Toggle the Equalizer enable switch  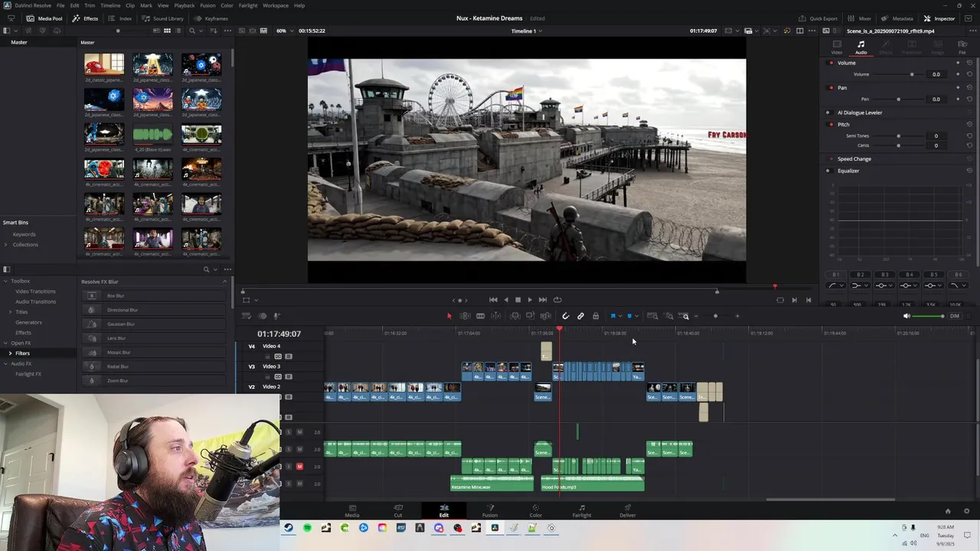pos(828,171)
